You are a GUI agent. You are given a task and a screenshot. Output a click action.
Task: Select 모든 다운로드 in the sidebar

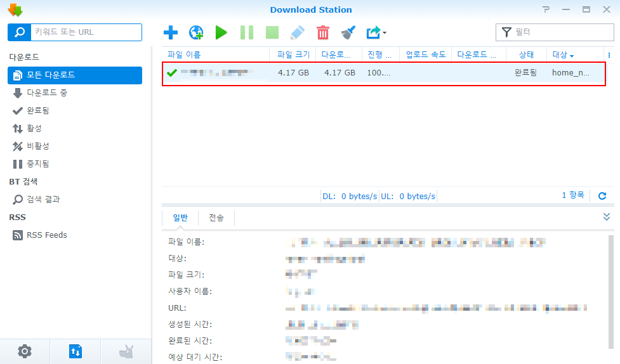tap(75, 75)
